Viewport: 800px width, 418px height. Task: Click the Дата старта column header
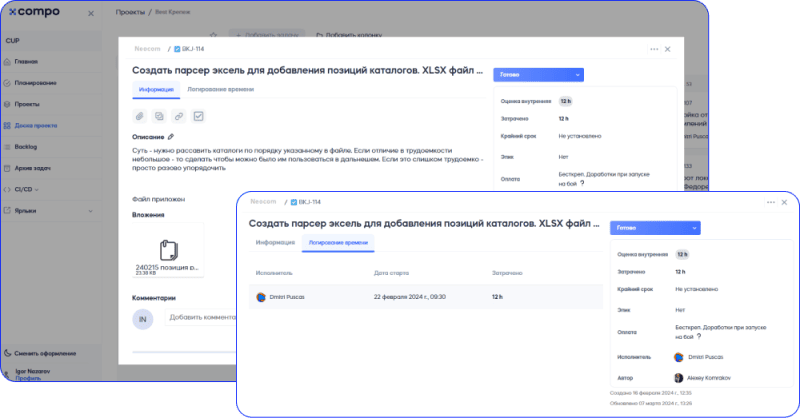[x=391, y=273]
